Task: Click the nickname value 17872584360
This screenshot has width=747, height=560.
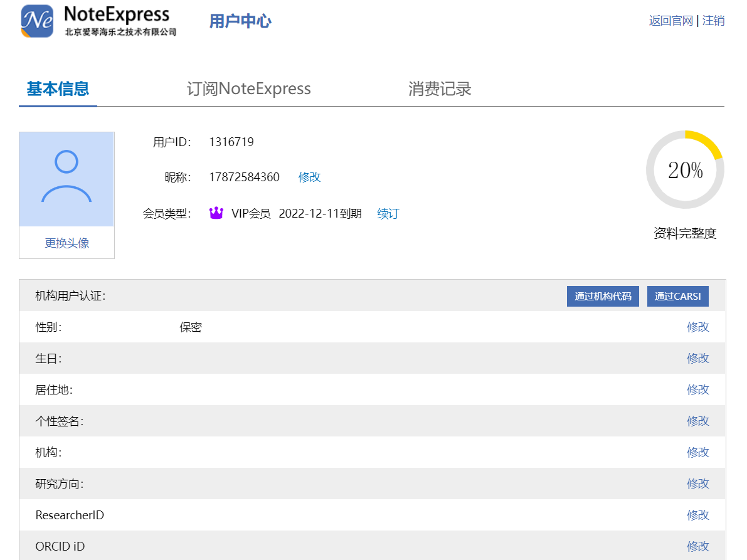Action: (244, 177)
